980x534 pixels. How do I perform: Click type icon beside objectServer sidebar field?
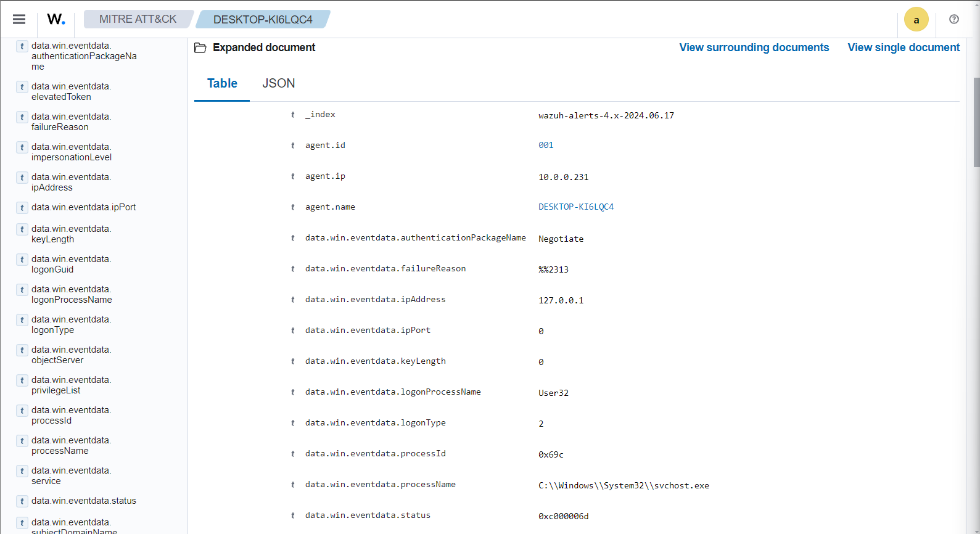click(x=22, y=350)
